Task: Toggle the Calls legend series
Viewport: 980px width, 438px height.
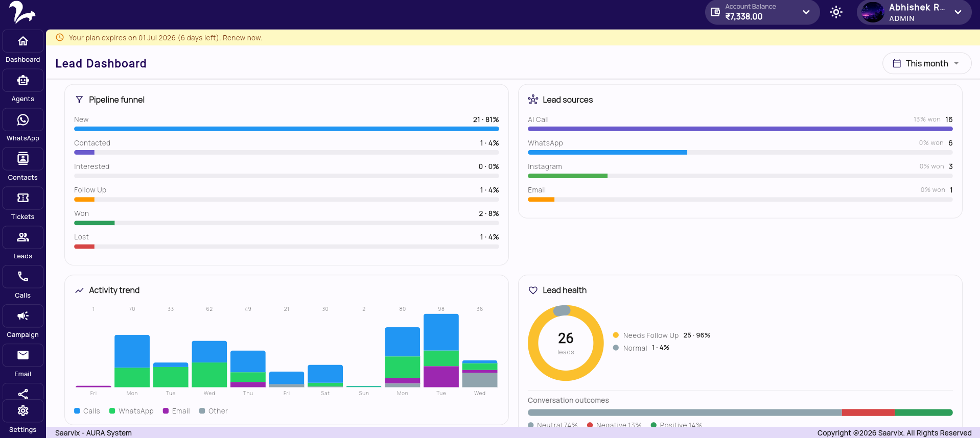Action: (x=87, y=411)
